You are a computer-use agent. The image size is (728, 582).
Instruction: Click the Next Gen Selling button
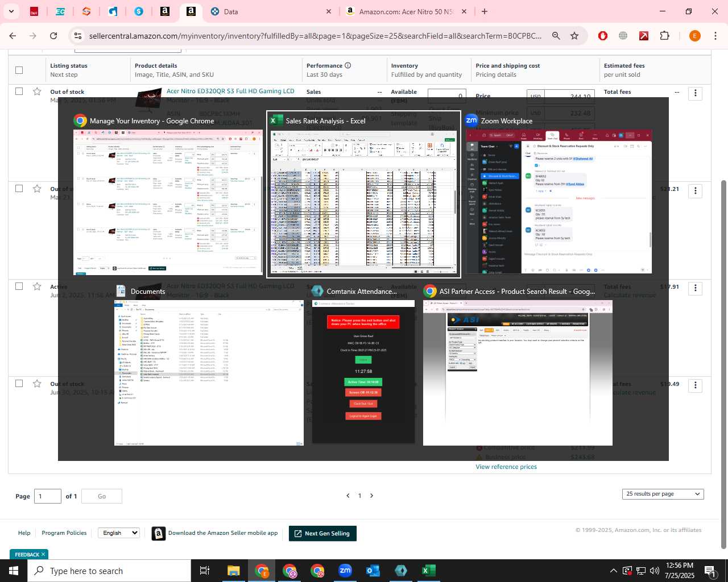click(x=322, y=533)
